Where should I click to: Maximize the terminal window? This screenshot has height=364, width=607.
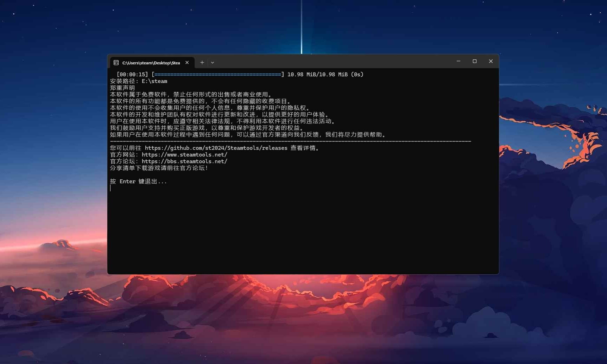click(x=475, y=61)
